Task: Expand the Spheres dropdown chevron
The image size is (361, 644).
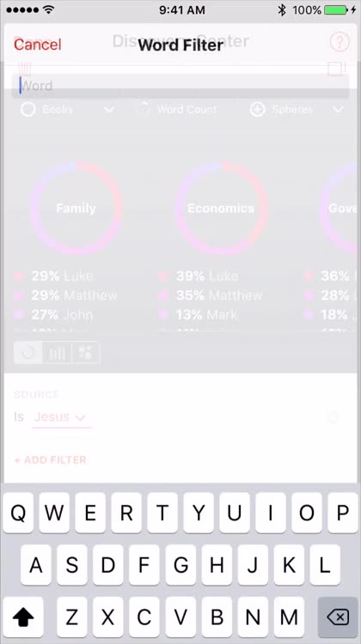Action: click(338, 110)
